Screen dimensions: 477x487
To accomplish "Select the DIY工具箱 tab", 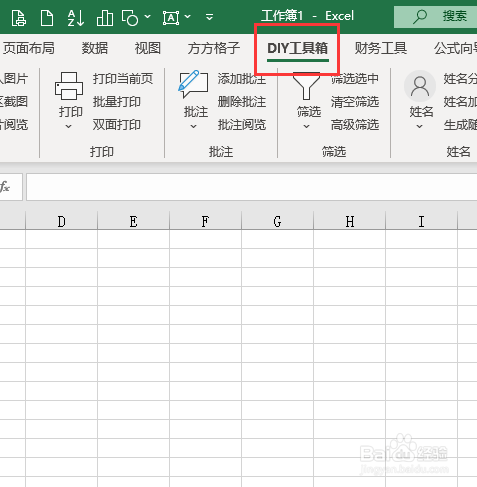I will [x=297, y=48].
